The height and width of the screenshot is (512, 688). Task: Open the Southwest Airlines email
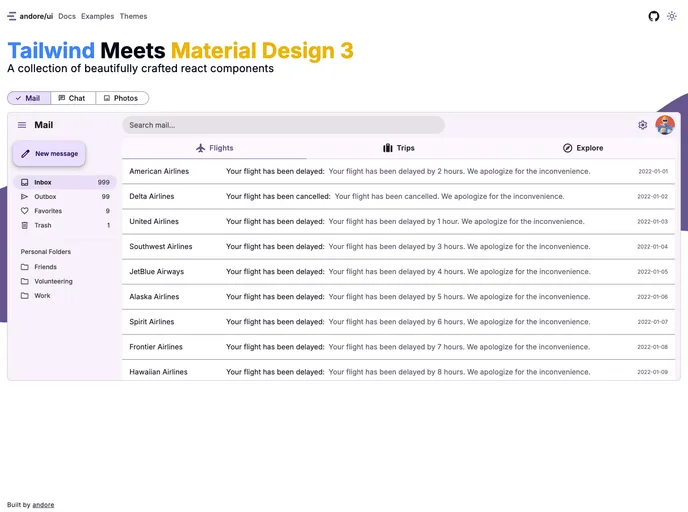[x=398, y=246]
